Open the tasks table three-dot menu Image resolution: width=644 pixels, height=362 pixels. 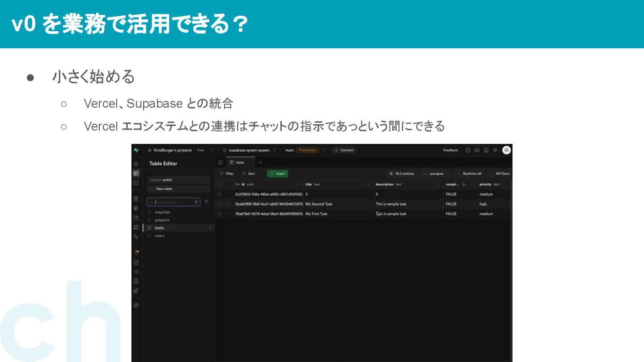[210, 228]
